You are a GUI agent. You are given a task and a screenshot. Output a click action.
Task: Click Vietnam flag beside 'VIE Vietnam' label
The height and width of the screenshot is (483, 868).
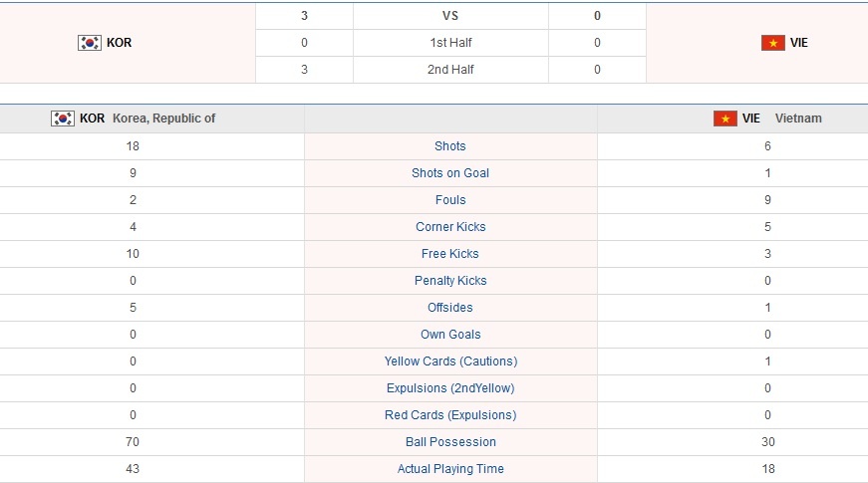724,119
